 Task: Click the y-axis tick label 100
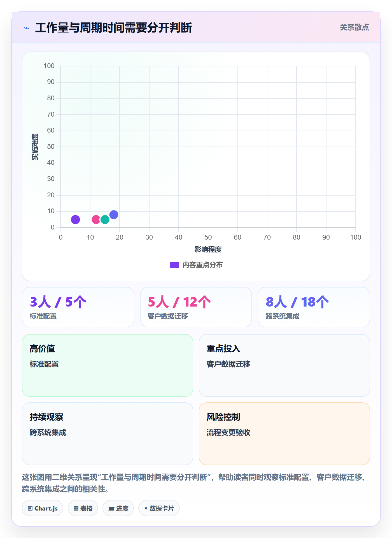coord(49,66)
